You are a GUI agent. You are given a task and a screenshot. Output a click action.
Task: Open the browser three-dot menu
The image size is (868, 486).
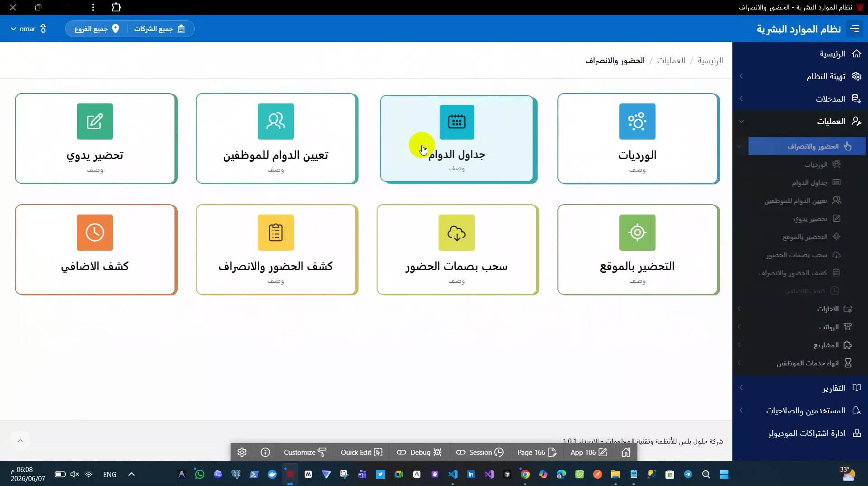tap(93, 7)
